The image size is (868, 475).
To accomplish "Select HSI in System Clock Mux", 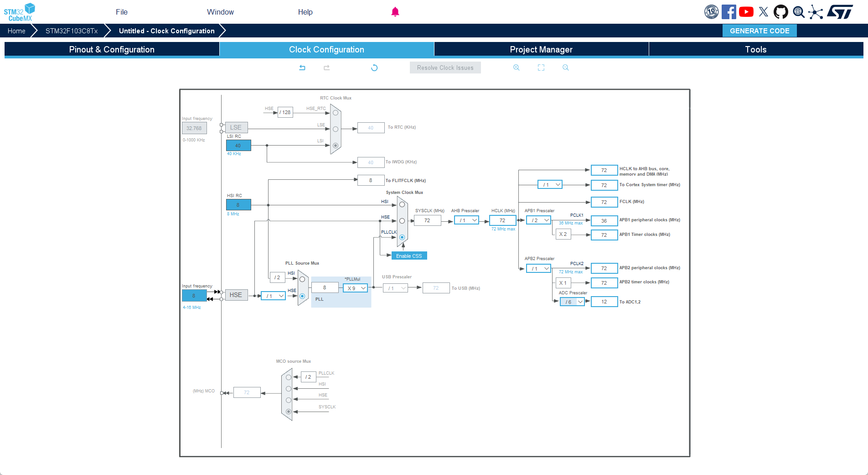I will click(402, 204).
